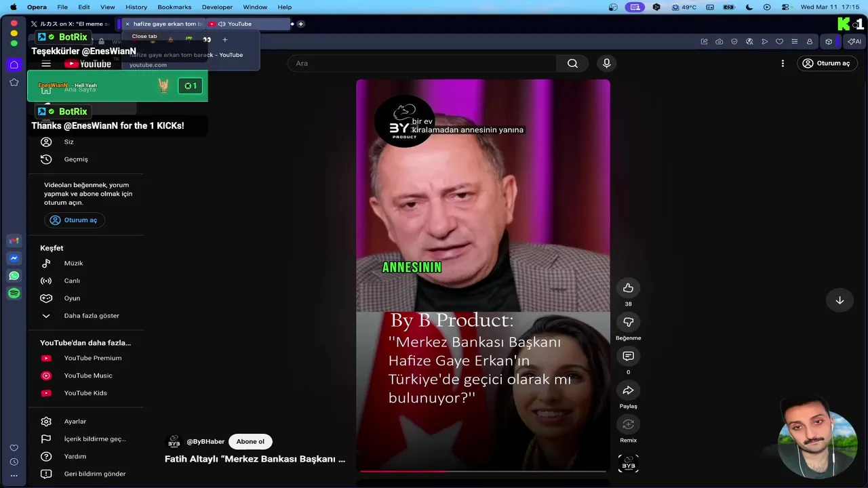Screen dimensions: 868x488
Task: Add page to bookmarks heart icon
Action: (x=779, y=41)
